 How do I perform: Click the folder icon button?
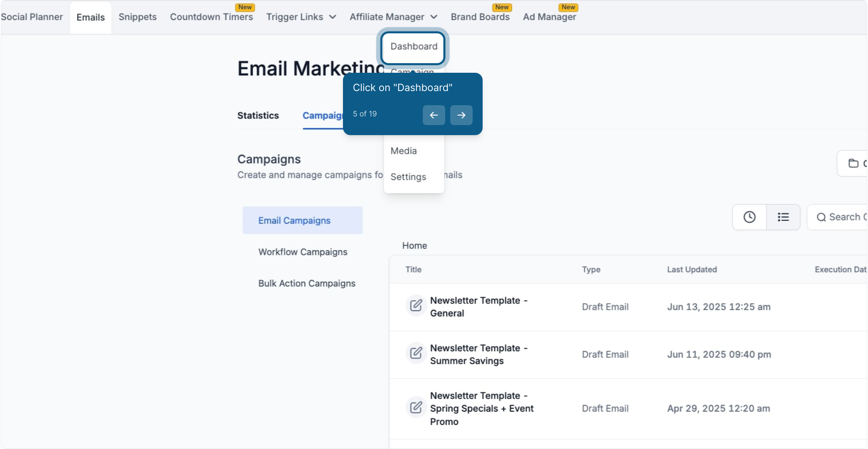853,163
